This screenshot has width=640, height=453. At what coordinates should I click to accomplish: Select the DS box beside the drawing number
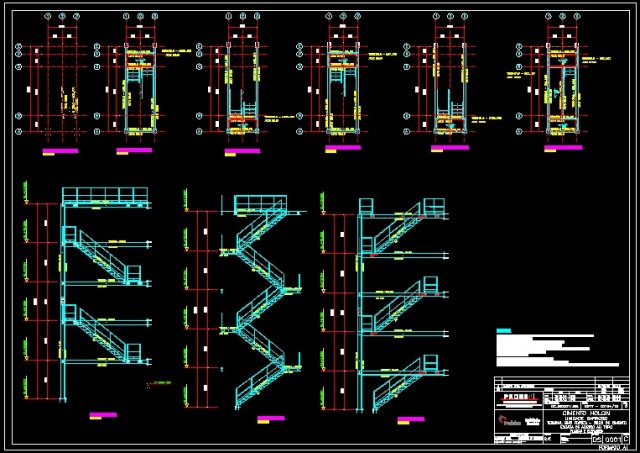coord(597,437)
